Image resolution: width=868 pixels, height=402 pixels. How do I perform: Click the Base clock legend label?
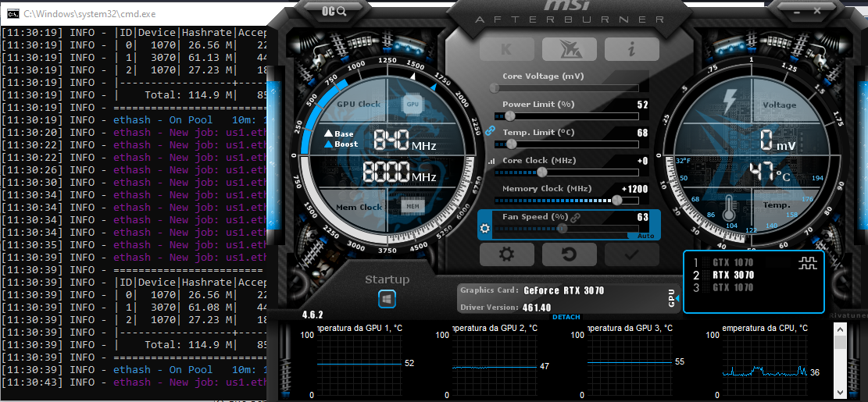pyautogui.click(x=338, y=133)
